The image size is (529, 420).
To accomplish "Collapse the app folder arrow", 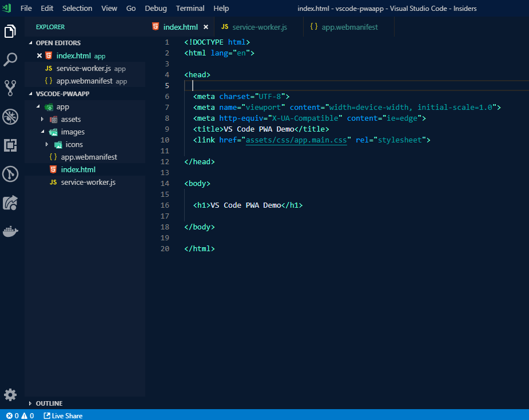I will coord(38,106).
